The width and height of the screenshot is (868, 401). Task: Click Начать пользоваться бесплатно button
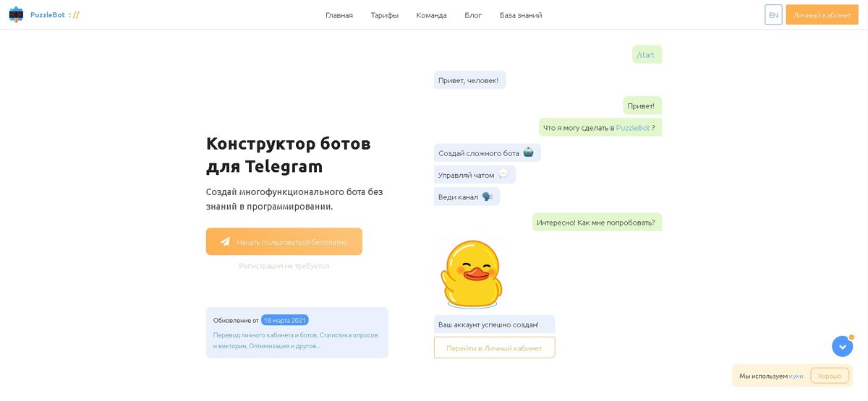[284, 241]
